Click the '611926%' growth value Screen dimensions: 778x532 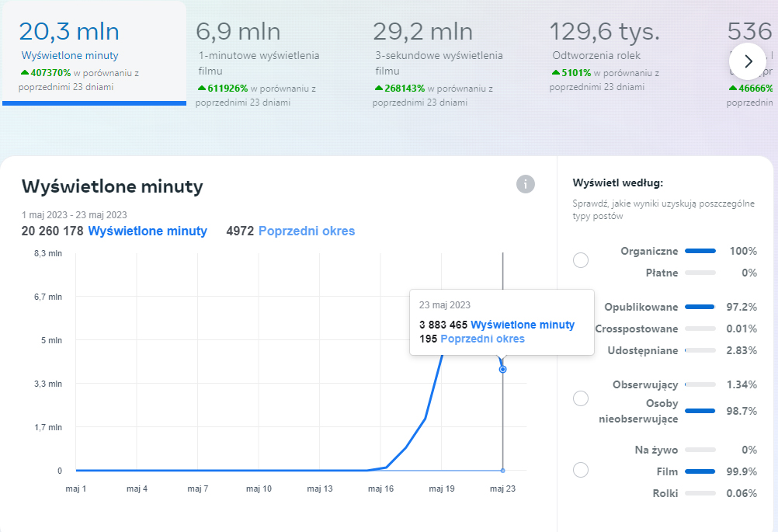point(227,89)
